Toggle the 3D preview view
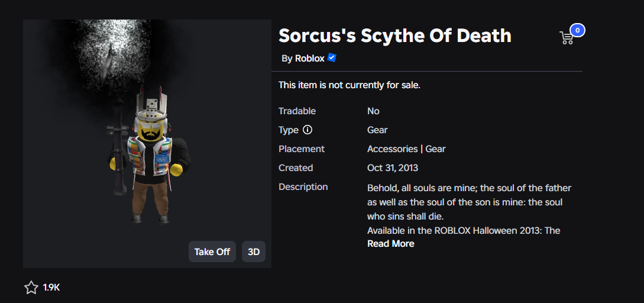The height and width of the screenshot is (303, 644). [254, 252]
